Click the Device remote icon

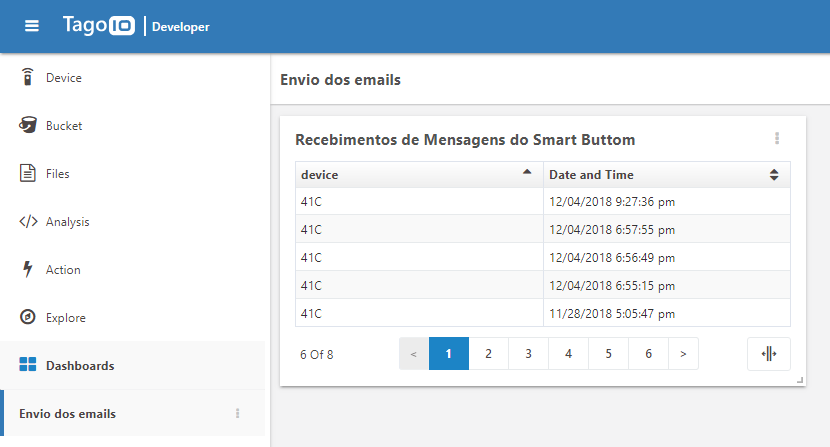pyautogui.click(x=28, y=77)
